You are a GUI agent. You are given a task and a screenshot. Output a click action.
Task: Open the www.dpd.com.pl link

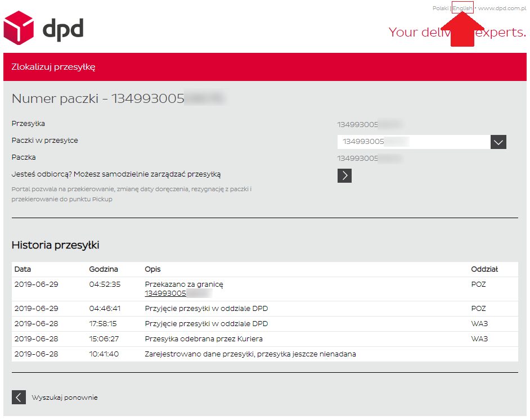point(501,8)
